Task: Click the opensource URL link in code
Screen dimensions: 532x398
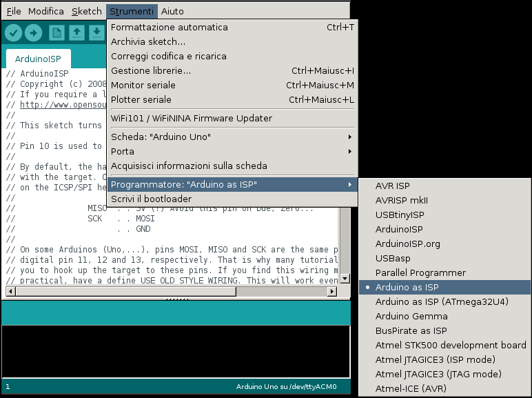Action: pos(63,105)
